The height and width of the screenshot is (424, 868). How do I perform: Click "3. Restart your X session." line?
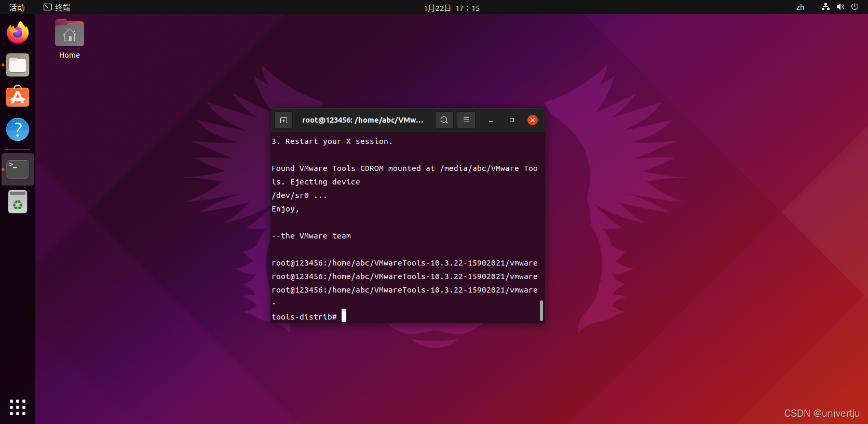click(332, 141)
